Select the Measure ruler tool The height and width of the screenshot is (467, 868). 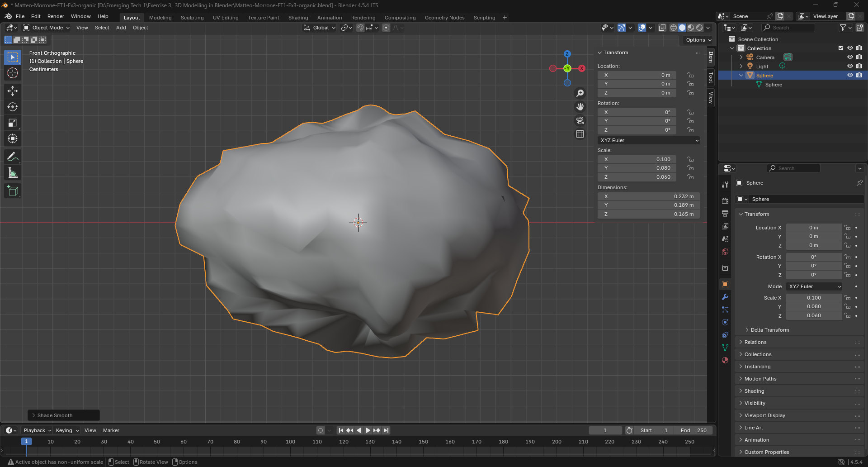tap(13, 173)
